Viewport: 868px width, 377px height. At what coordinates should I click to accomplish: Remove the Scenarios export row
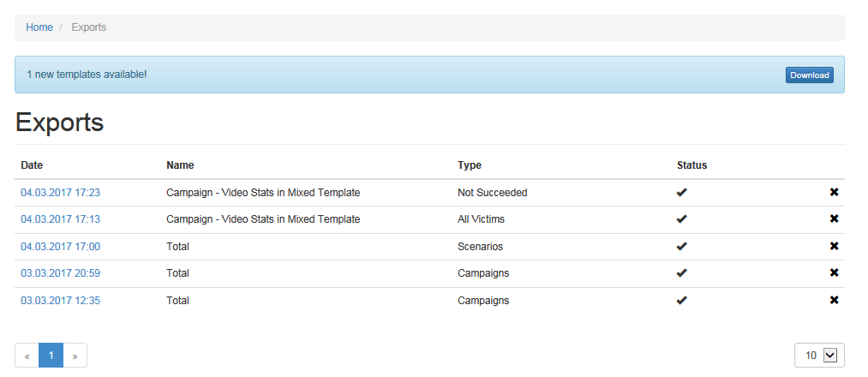[834, 246]
